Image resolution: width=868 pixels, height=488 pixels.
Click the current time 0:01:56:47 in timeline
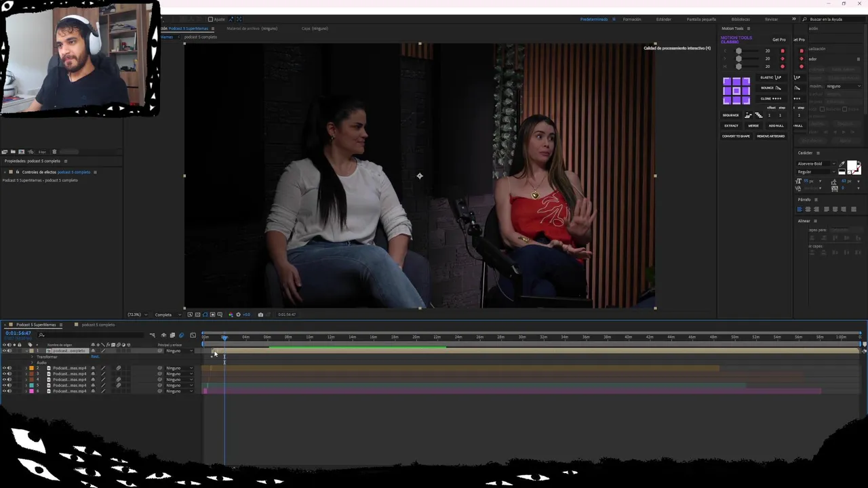pyautogui.click(x=18, y=333)
